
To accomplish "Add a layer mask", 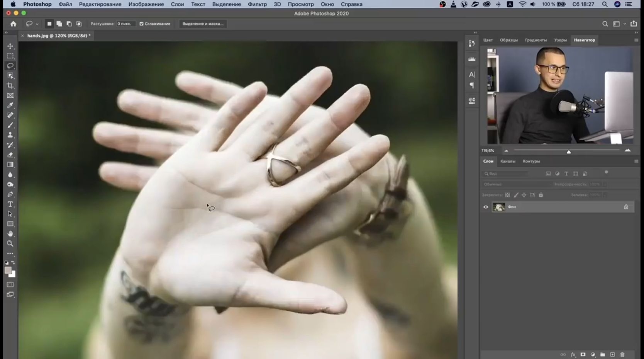I will click(583, 354).
